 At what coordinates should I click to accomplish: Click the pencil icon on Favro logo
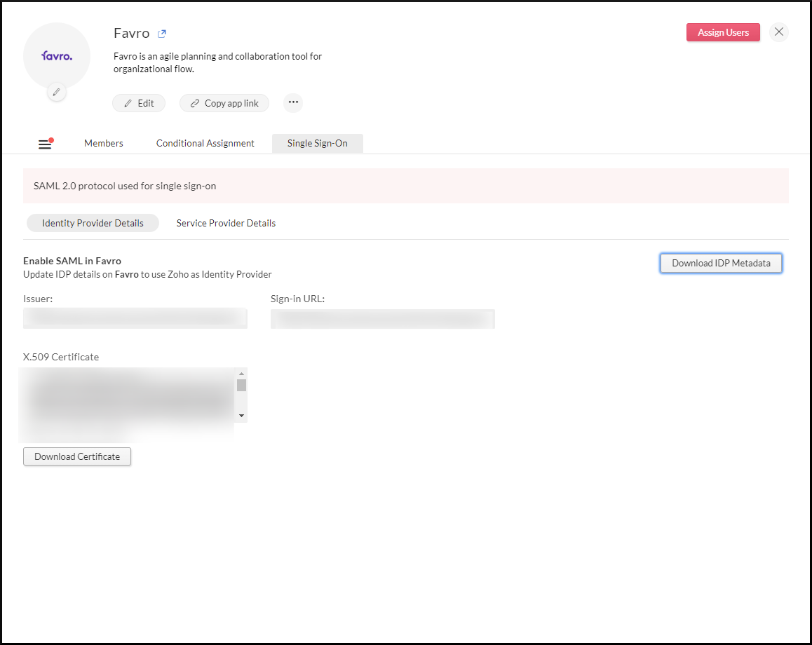56,92
